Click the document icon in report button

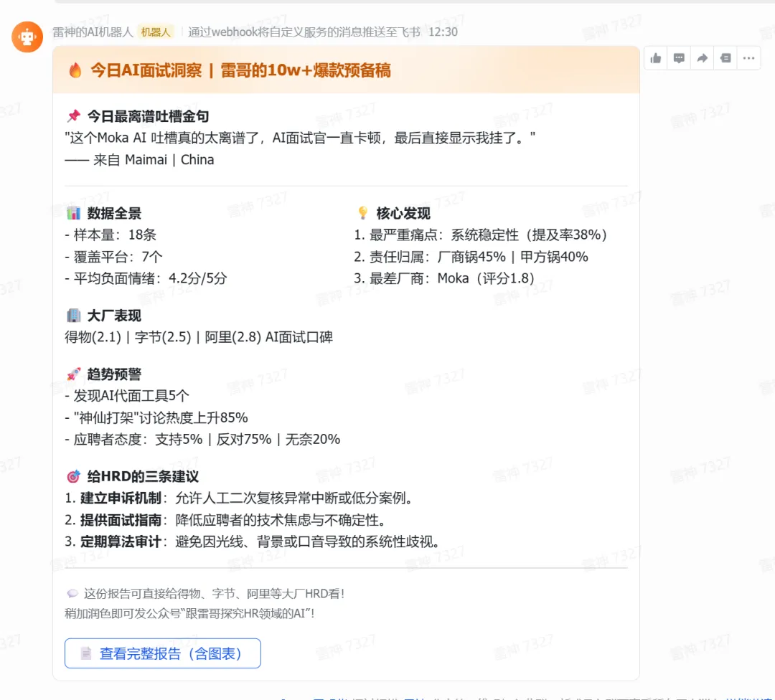tap(86, 653)
